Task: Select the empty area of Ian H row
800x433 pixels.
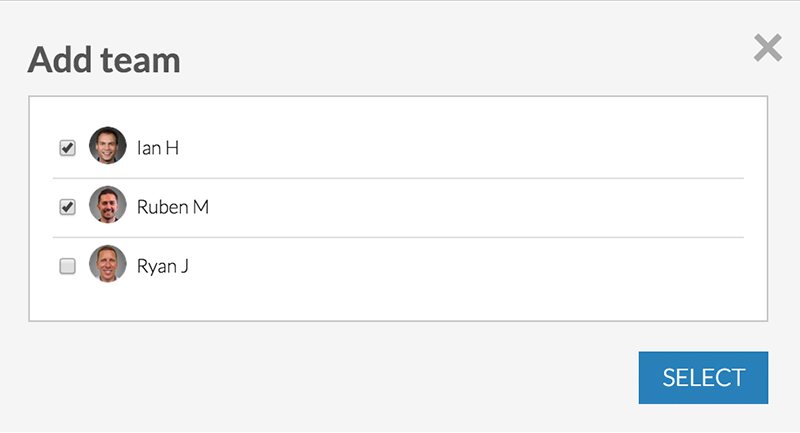Action: click(459, 148)
